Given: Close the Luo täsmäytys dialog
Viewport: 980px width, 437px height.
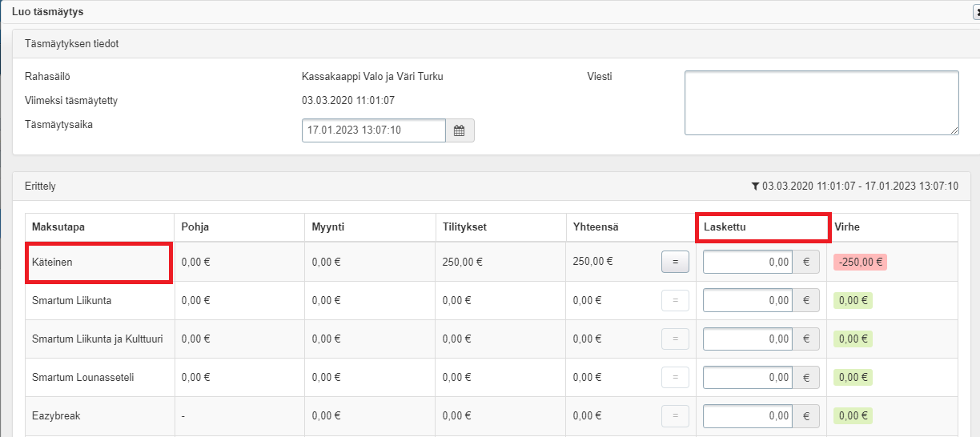Looking at the screenshot, I should pyautogui.click(x=974, y=12).
